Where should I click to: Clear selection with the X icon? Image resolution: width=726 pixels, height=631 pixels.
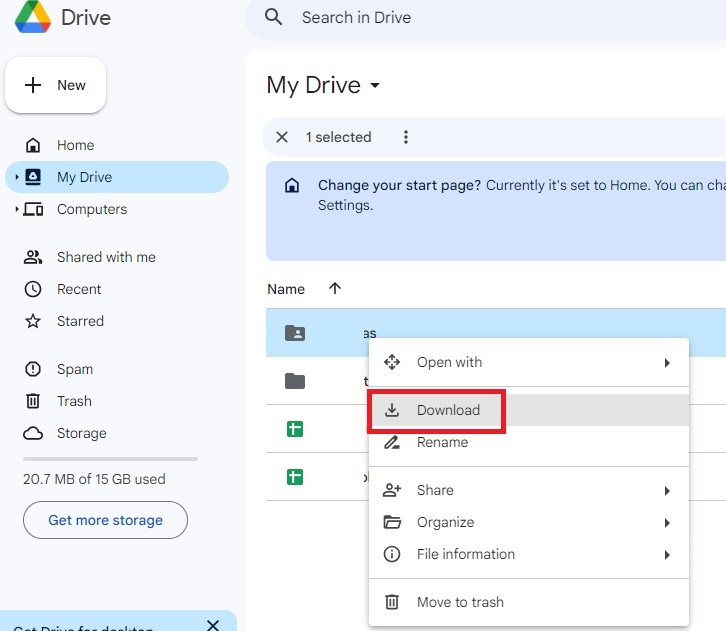point(282,137)
